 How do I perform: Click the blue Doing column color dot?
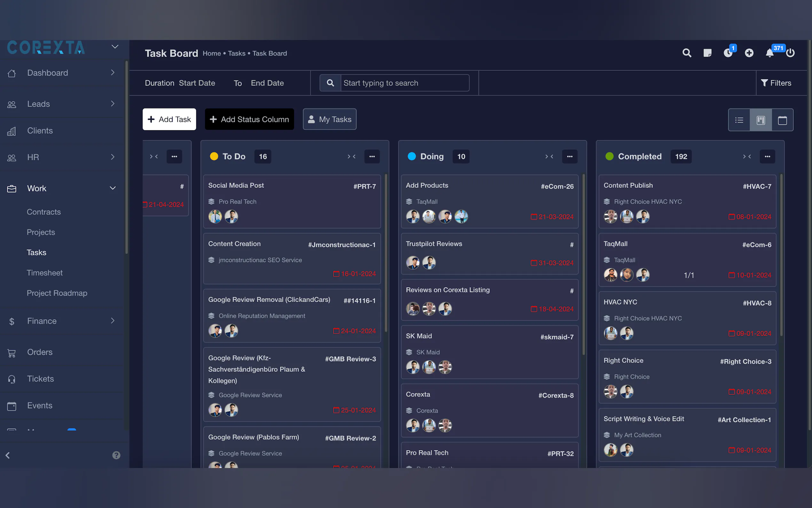coord(411,156)
